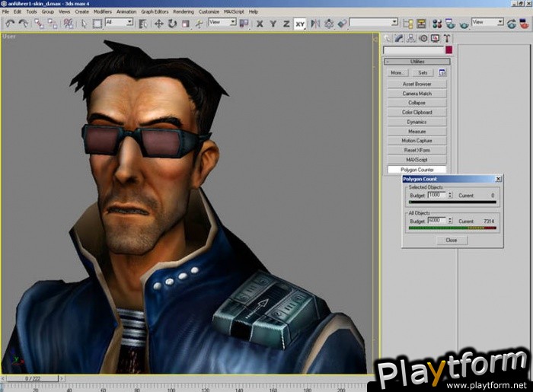The image size is (533, 392).
Task: Switch to the Modify command panel tab
Action: 399,38
